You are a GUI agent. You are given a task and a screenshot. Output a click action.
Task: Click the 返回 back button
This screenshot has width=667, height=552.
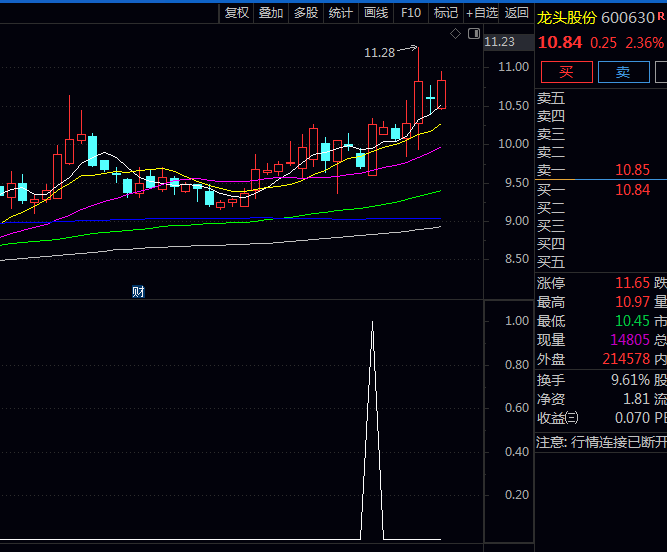516,13
